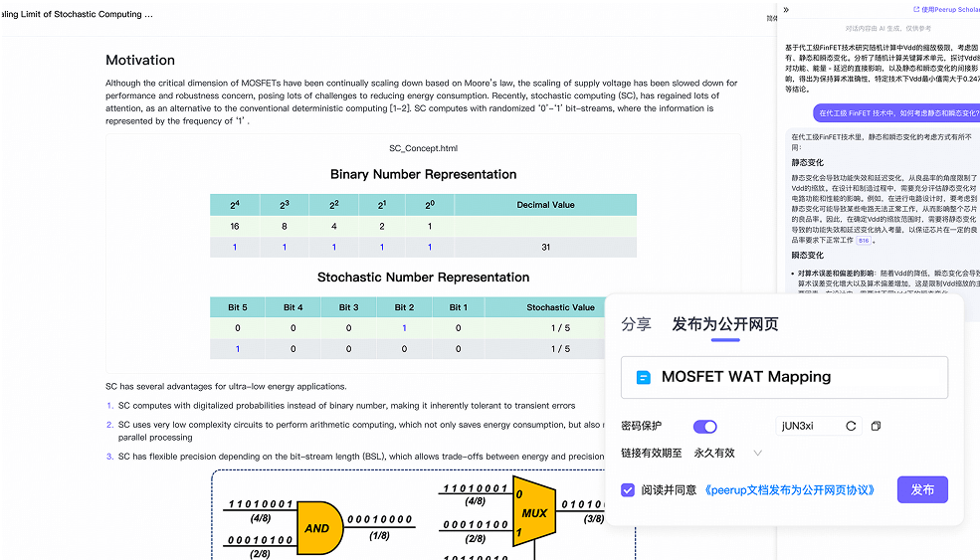This screenshot has height=560, width=980.
Task: Click the Stochastic Computing document title at top
Action: click(77, 14)
